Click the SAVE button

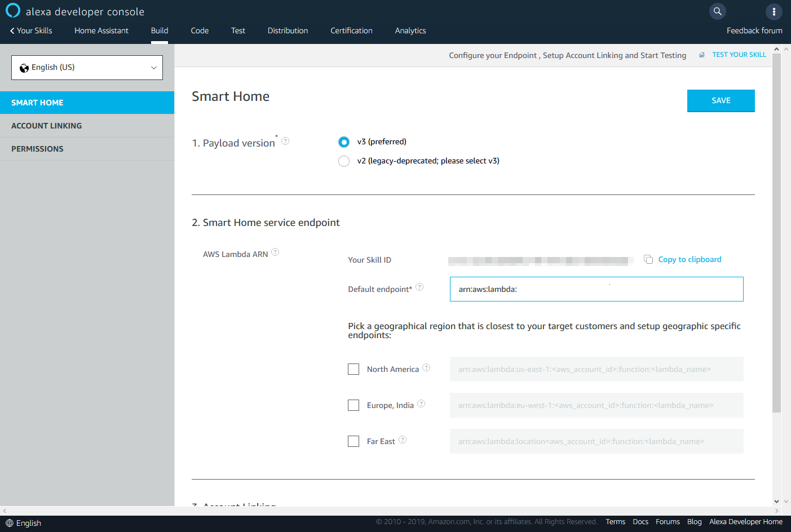pos(721,101)
